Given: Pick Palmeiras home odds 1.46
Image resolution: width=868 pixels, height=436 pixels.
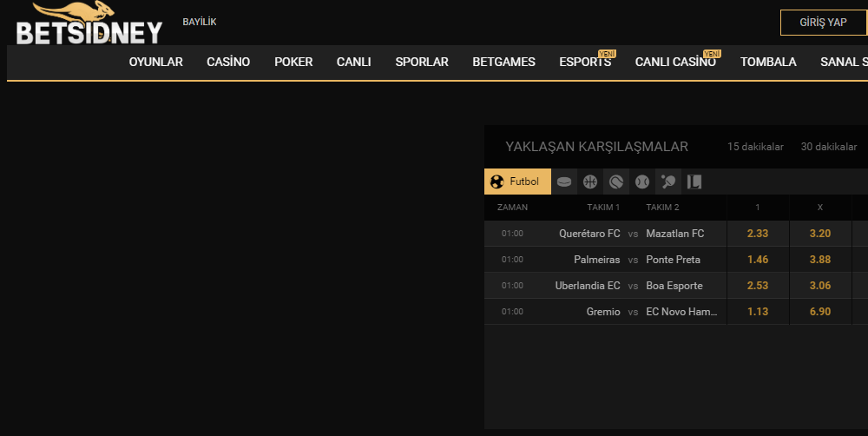Looking at the screenshot, I should click(758, 260).
